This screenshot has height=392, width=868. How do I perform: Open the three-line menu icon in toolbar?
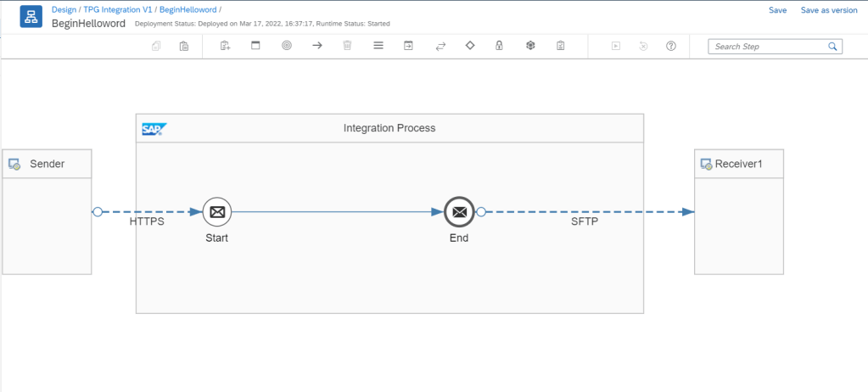click(x=378, y=46)
